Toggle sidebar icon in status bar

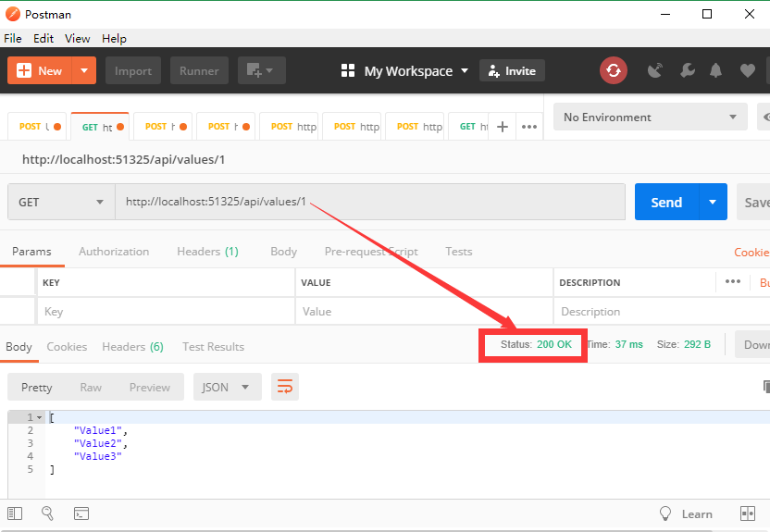[15, 513]
